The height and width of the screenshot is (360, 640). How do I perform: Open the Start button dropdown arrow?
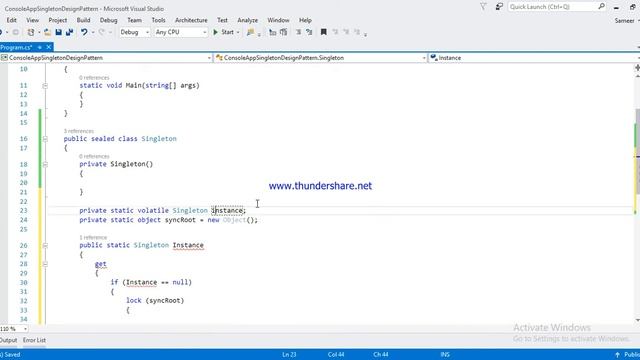point(238,32)
